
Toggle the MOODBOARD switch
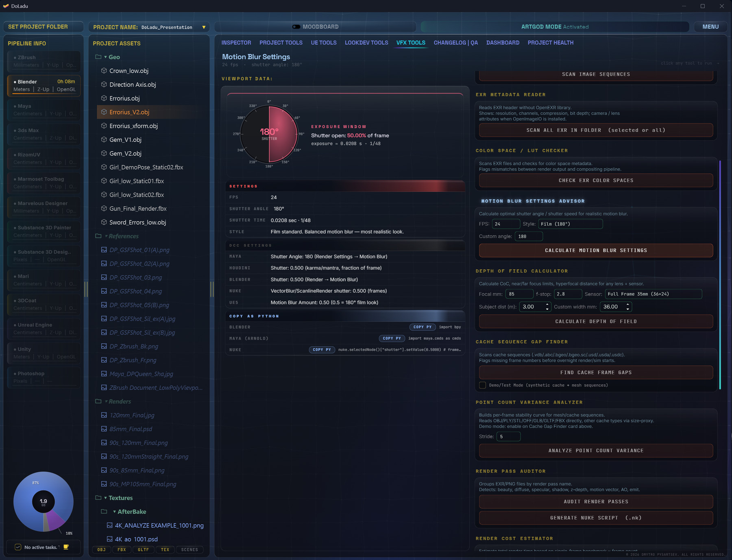pos(296,27)
